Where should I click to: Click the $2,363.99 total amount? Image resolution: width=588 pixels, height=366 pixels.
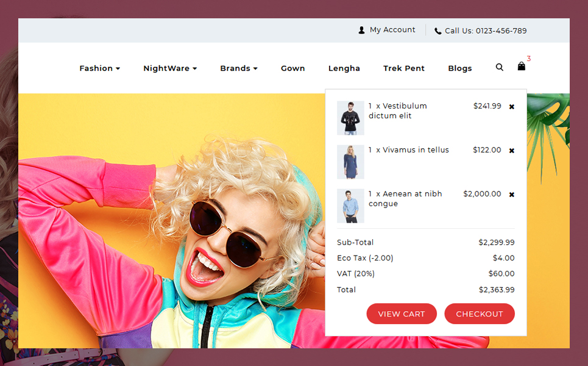(x=497, y=289)
